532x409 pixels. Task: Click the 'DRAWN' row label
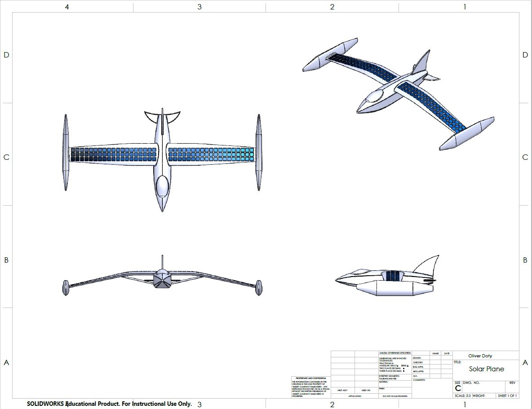point(417,358)
